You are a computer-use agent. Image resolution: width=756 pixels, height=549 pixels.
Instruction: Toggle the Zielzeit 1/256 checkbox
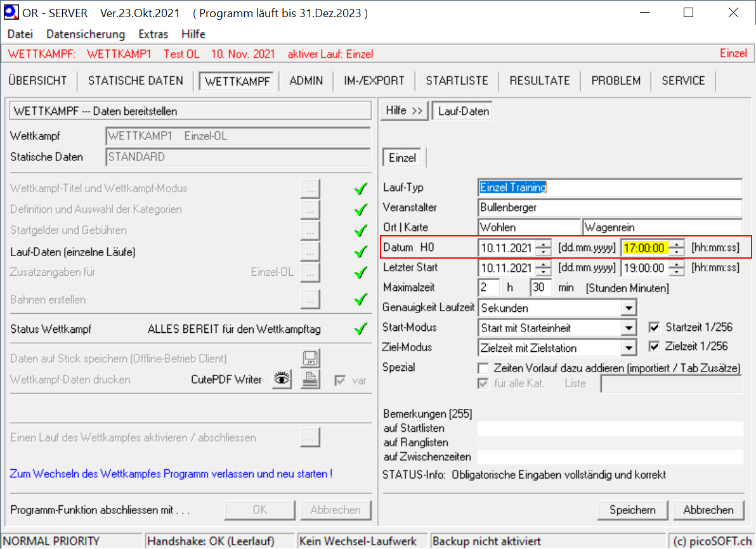pos(655,347)
